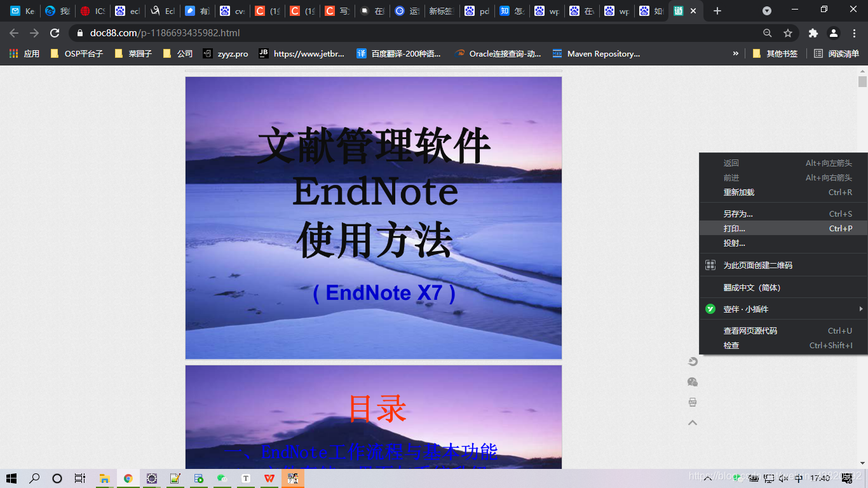
Task: Click the WeChat share icon beside the document
Action: tap(693, 382)
